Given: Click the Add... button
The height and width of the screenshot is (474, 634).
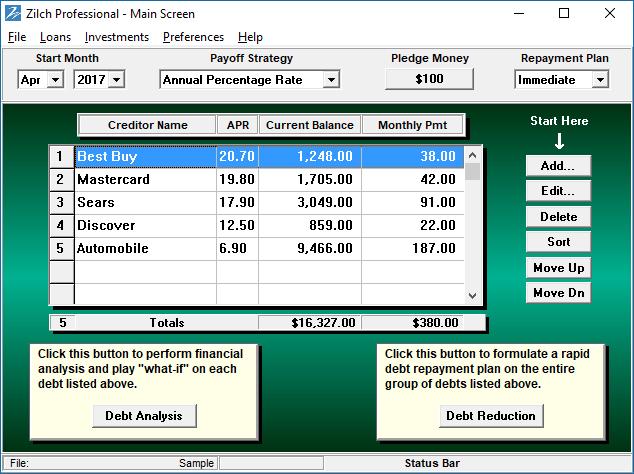Looking at the screenshot, I should pyautogui.click(x=558, y=165).
